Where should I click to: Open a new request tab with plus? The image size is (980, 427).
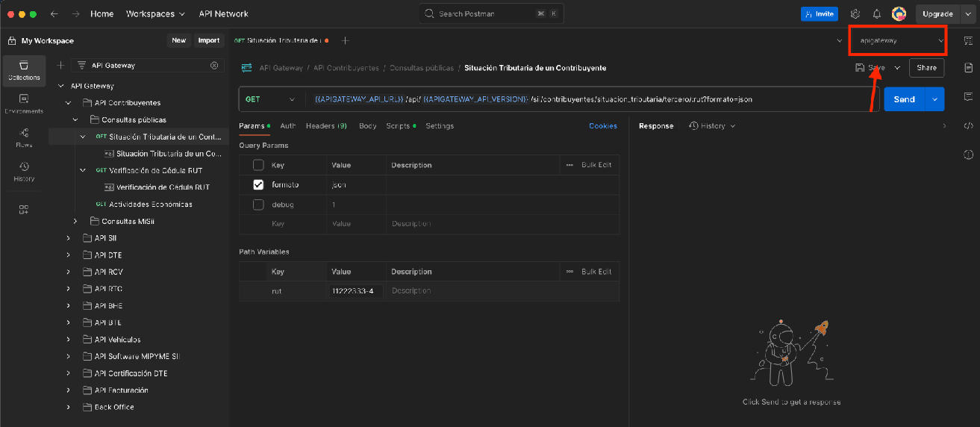pyautogui.click(x=345, y=40)
